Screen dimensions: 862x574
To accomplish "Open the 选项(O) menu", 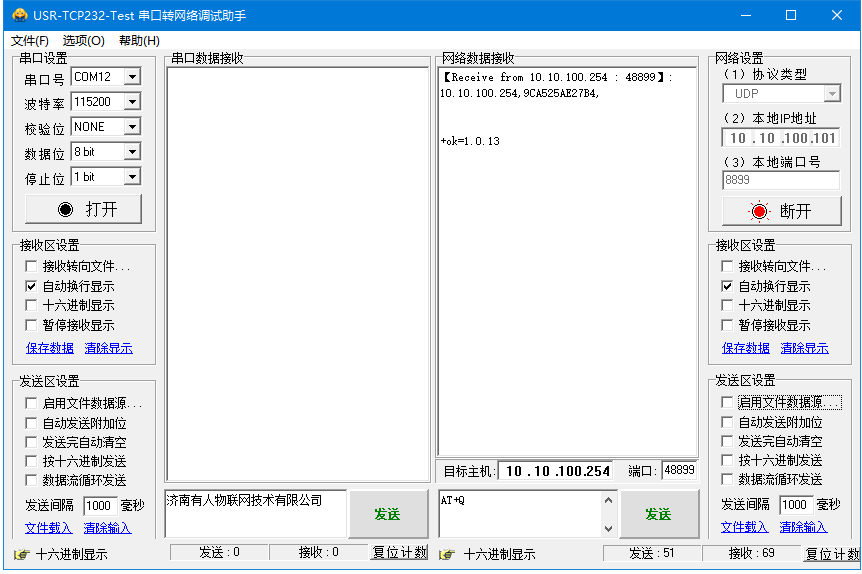I will click(x=83, y=41).
